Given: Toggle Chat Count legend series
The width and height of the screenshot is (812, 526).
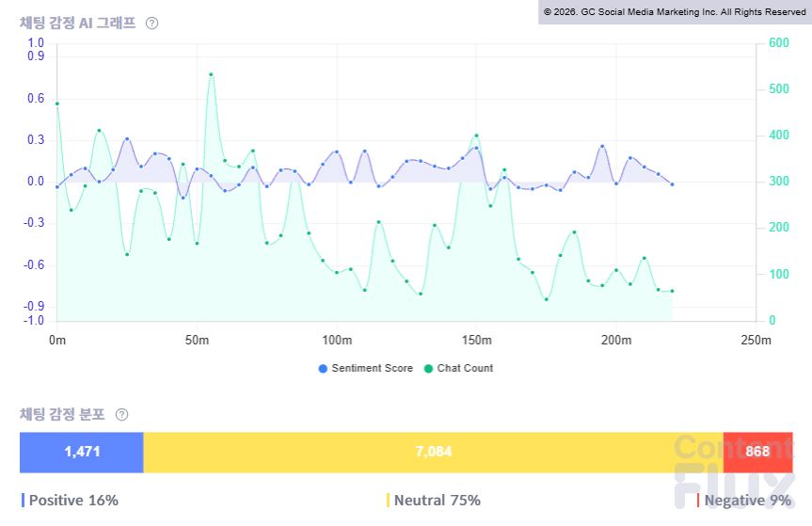Looking at the screenshot, I should pyautogui.click(x=458, y=368).
